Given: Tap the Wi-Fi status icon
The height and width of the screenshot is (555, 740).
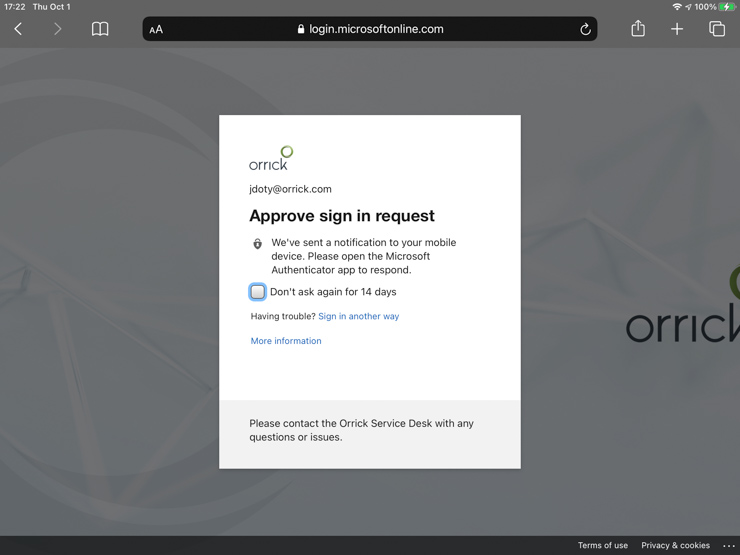Looking at the screenshot, I should (677, 7).
